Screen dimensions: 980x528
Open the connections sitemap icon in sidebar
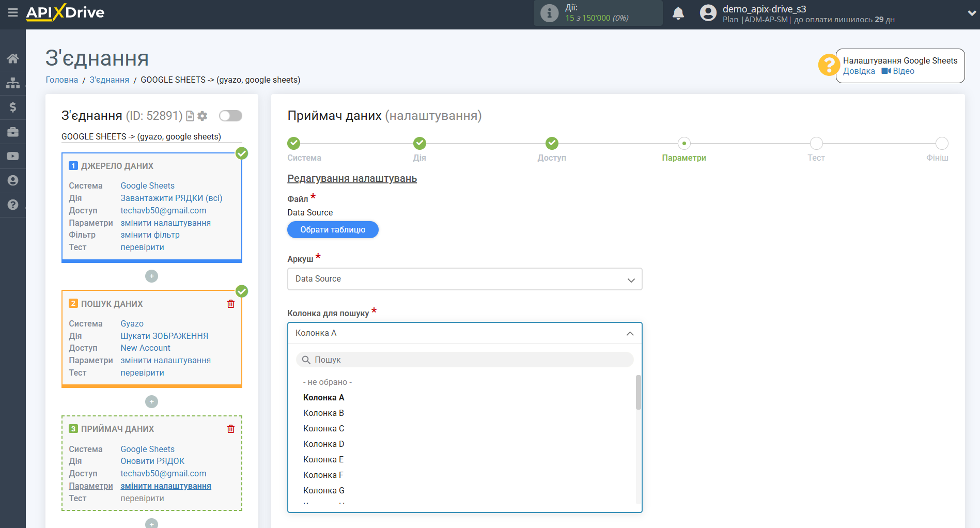(13, 83)
